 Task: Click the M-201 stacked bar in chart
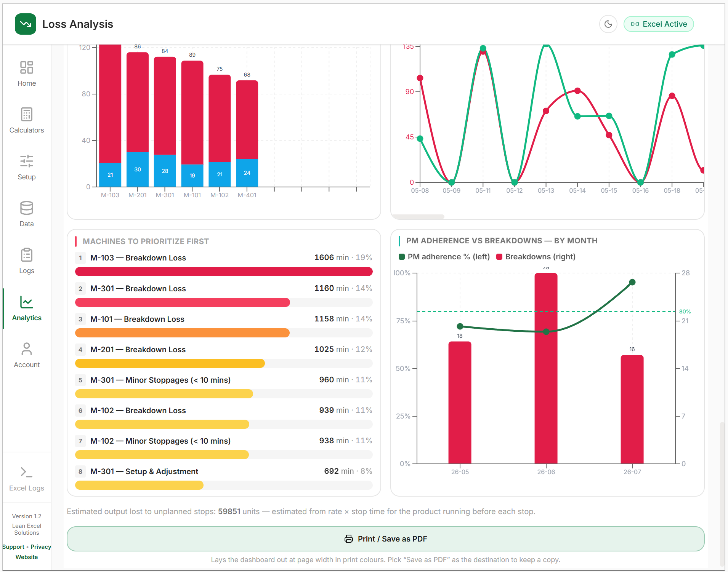point(138,119)
